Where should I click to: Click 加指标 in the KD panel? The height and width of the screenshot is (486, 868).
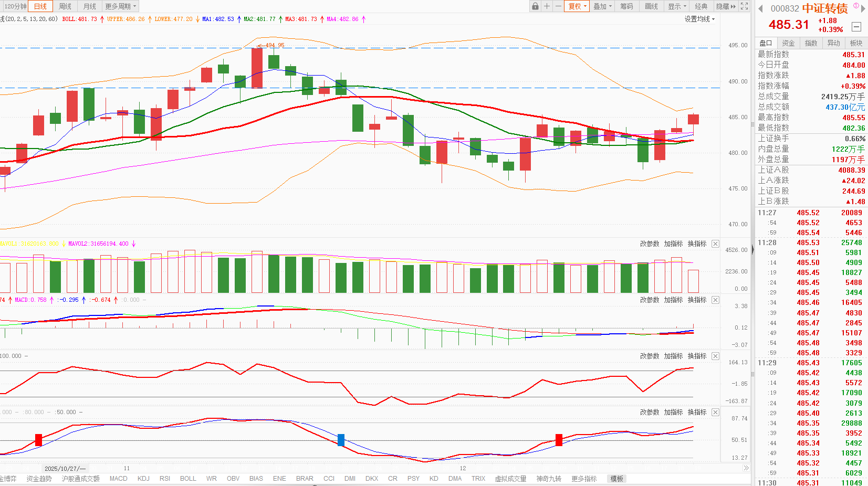pos(673,413)
